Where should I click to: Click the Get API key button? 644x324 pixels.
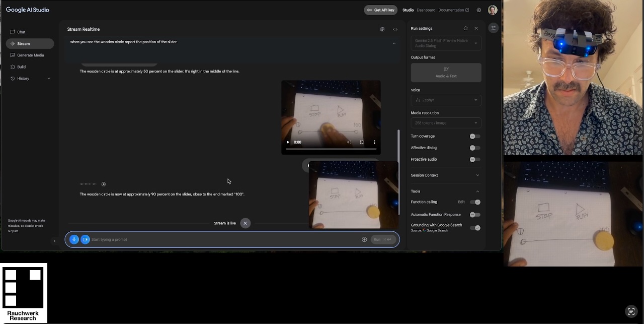click(x=381, y=10)
